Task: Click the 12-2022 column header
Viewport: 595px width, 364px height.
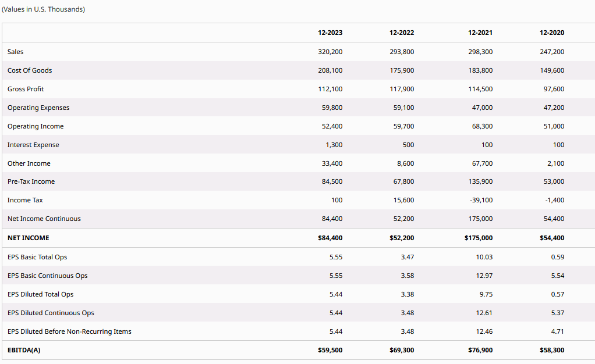Action: click(x=402, y=33)
